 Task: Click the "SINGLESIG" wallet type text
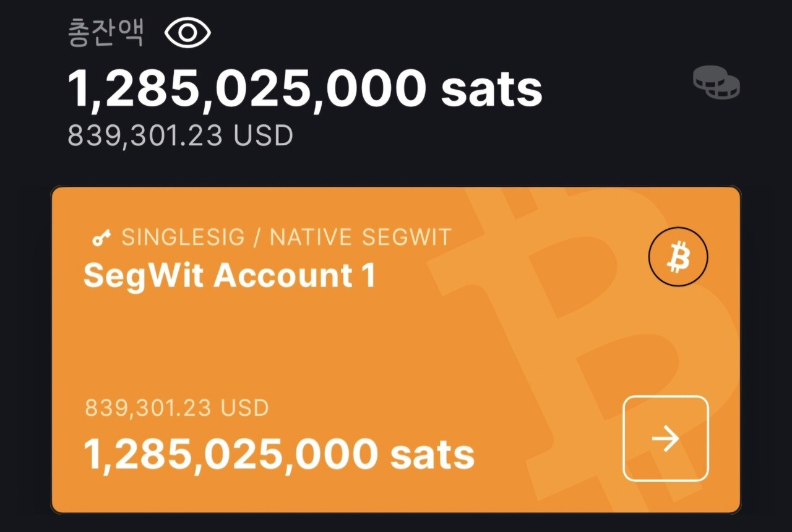[x=183, y=238]
